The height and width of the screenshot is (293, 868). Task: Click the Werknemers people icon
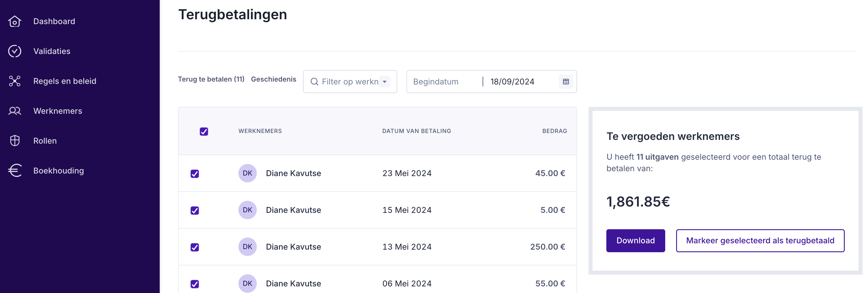click(14, 111)
